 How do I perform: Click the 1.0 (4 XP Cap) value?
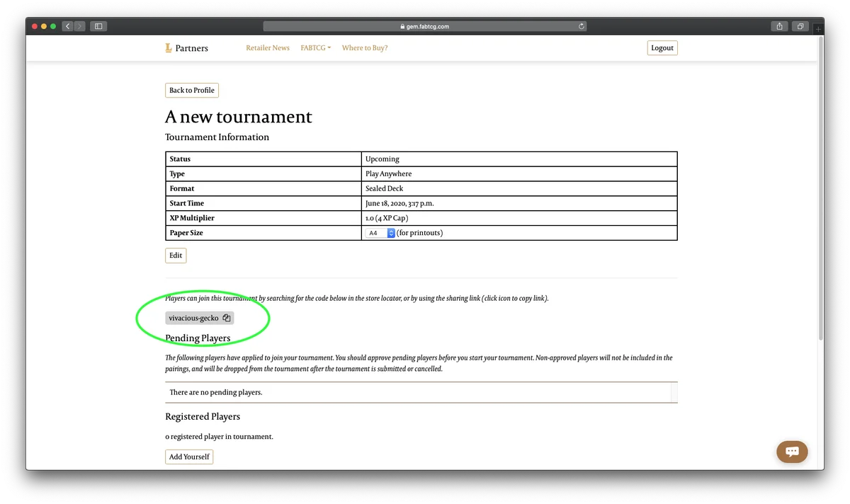[x=387, y=219]
